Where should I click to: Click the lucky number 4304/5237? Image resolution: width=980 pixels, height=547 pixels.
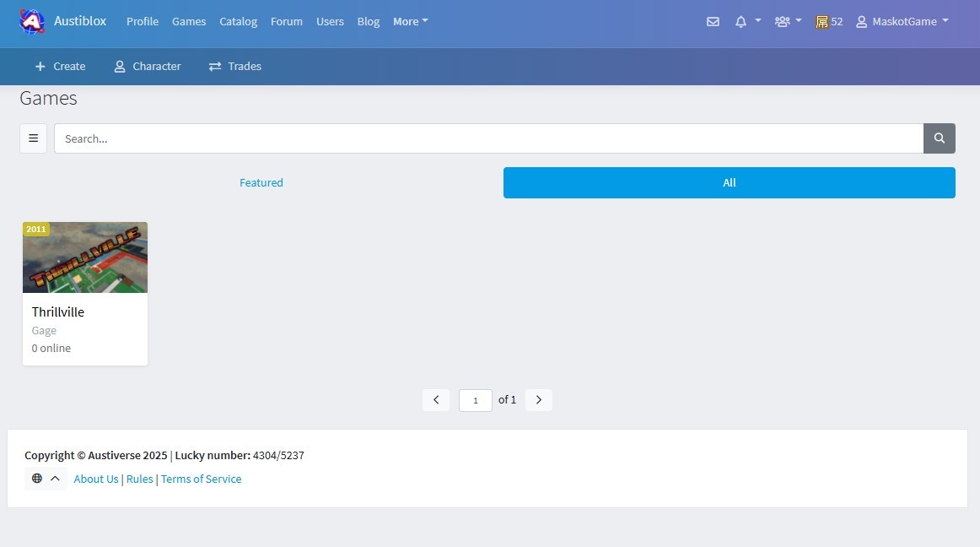tap(278, 456)
